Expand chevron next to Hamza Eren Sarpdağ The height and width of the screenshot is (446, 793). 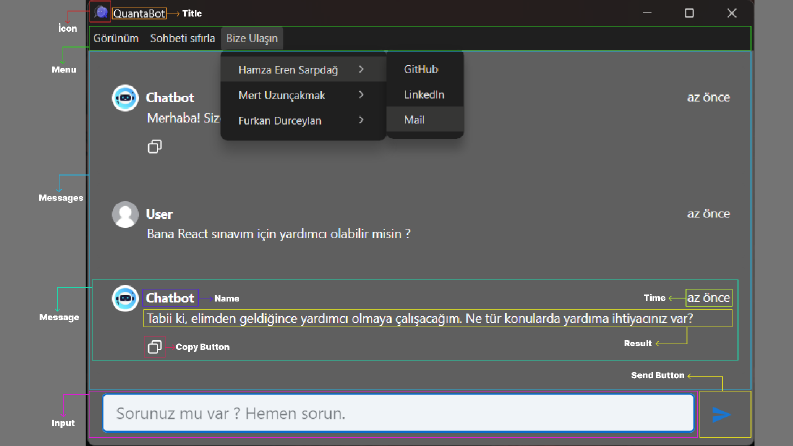(x=361, y=69)
